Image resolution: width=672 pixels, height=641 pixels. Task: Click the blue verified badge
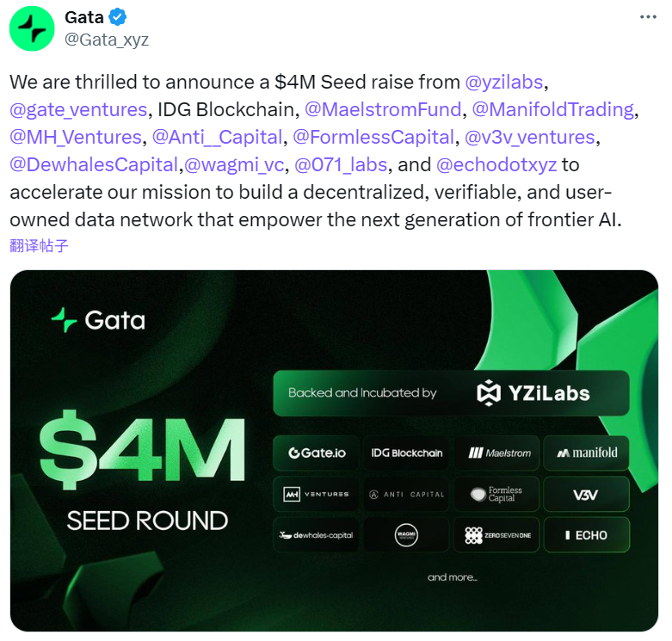(x=117, y=18)
